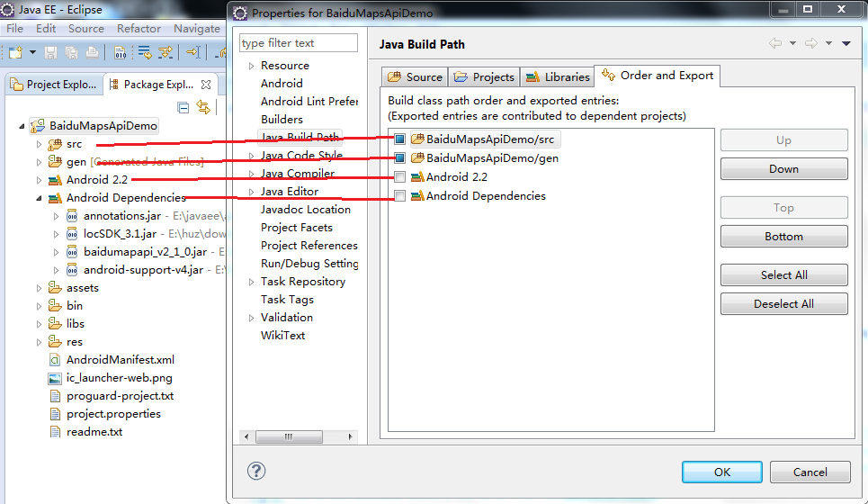Click Cancel in Properties dialog
This screenshot has width=868, height=504.
tap(810, 472)
